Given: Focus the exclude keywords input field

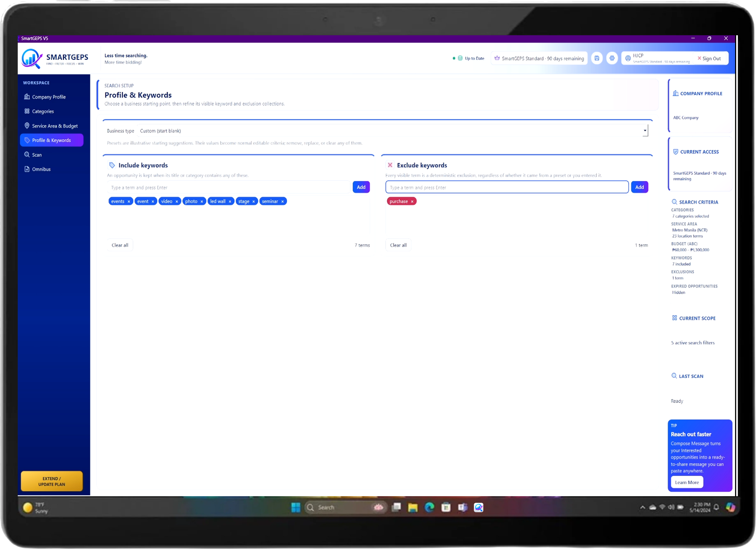Looking at the screenshot, I should click(x=507, y=187).
